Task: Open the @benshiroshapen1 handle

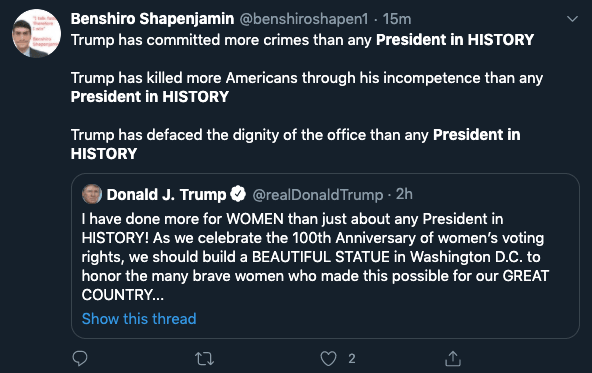Action: [x=304, y=19]
